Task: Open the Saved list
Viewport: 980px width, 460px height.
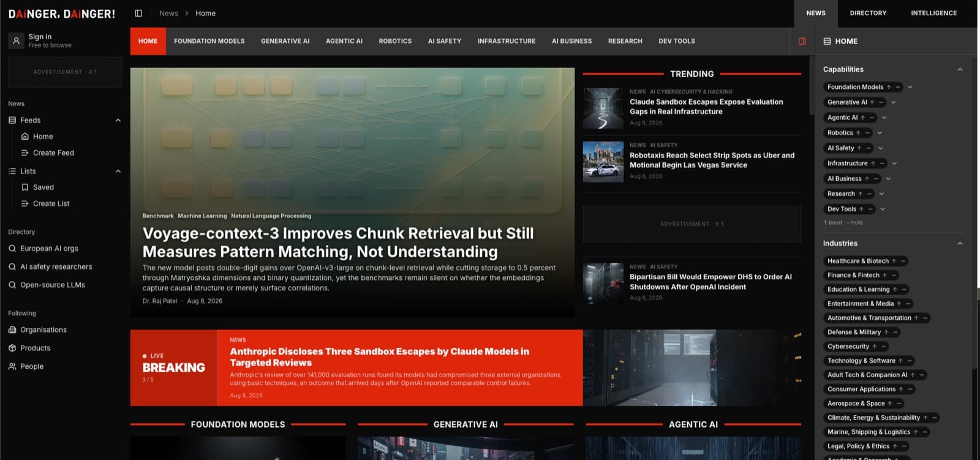Action: coord(43,187)
